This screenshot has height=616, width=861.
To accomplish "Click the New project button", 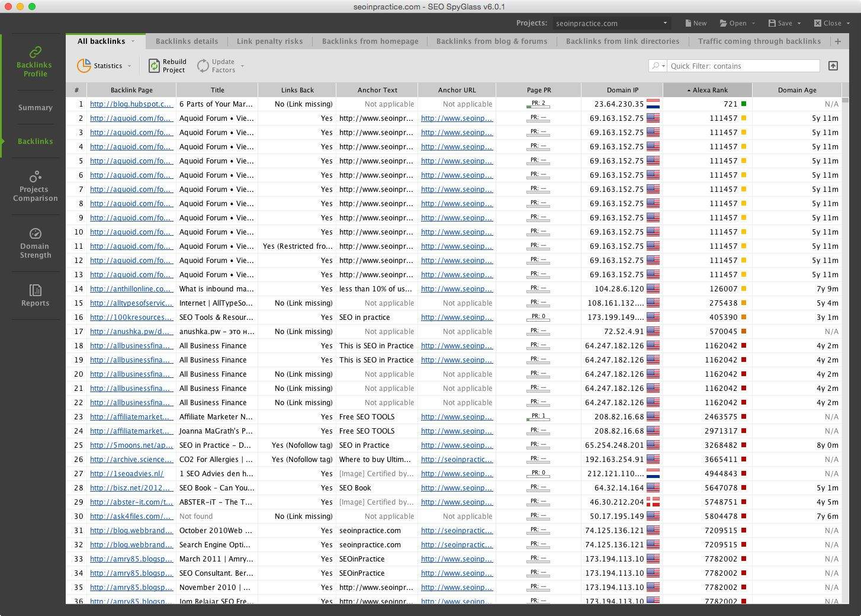I will (695, 23).
